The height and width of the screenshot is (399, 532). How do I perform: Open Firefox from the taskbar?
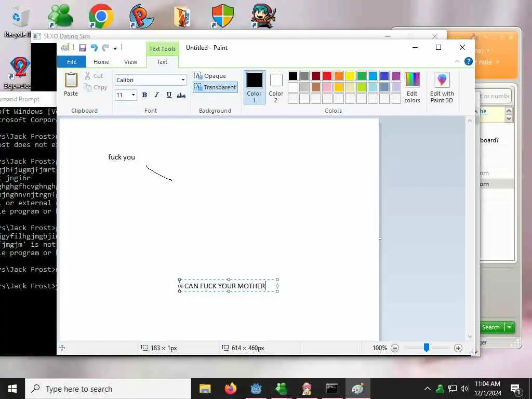pyautogui.click(x=230, y=389)
